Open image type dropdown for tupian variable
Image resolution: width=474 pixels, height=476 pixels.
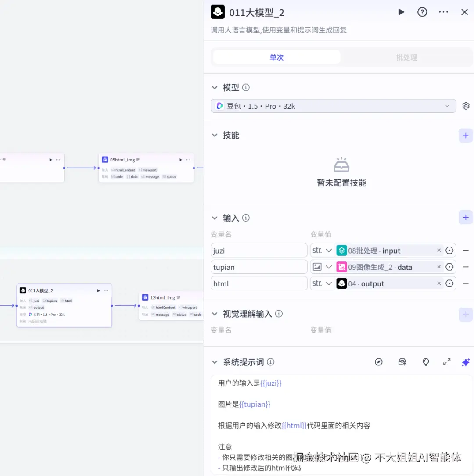pos(322,267)
